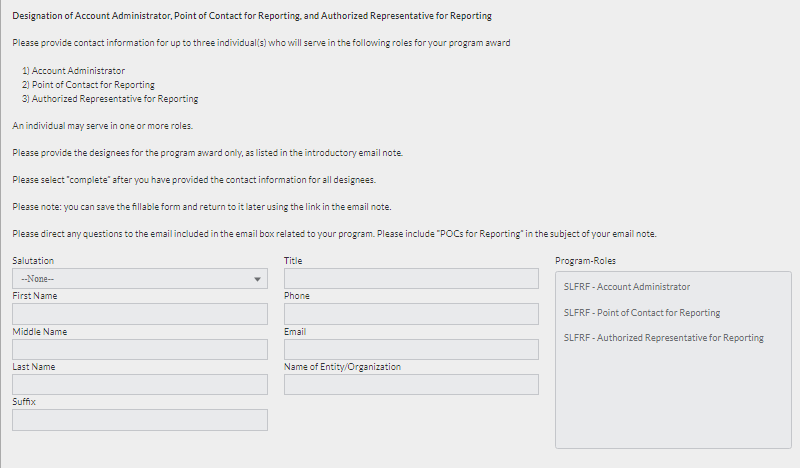Click the Program-Roles label

585,261
